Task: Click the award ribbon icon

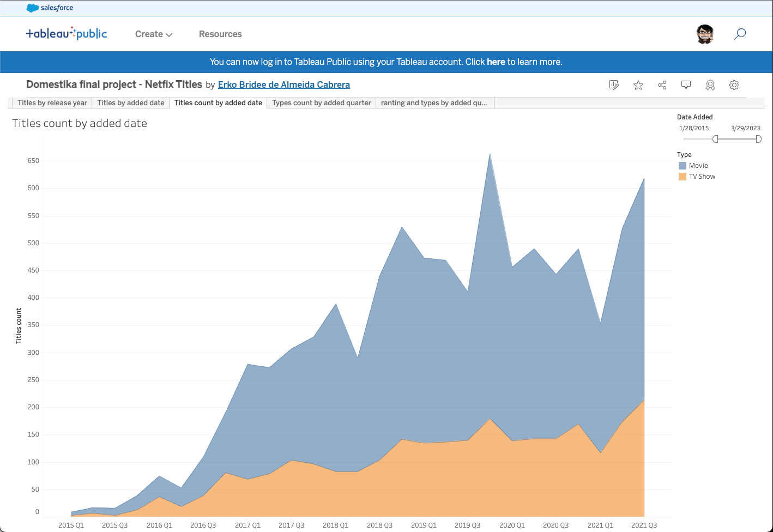Action: [710, 85]
